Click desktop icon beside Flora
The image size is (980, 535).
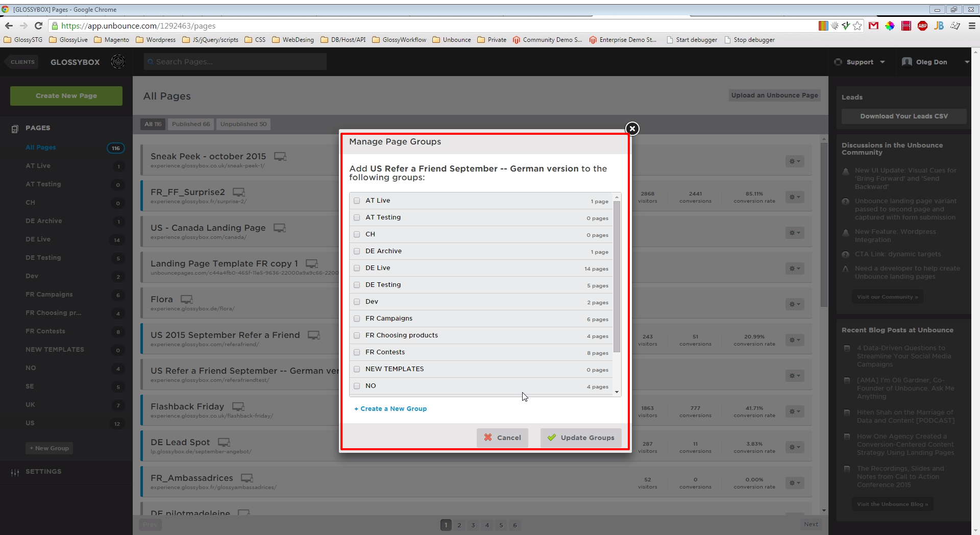click(x=186, y=299)
